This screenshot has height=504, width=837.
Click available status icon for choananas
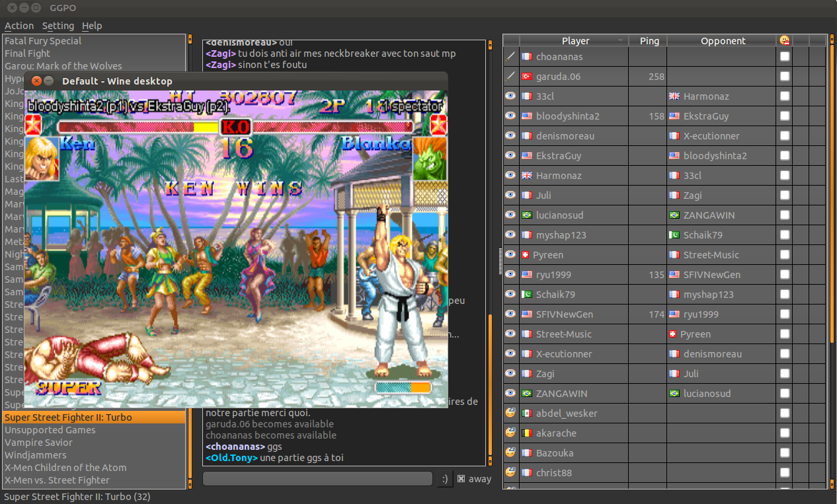tap(510, 57)
